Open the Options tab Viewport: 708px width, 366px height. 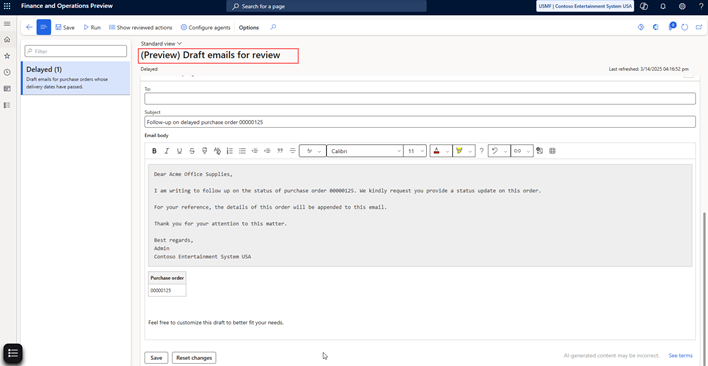coord(249,28)
